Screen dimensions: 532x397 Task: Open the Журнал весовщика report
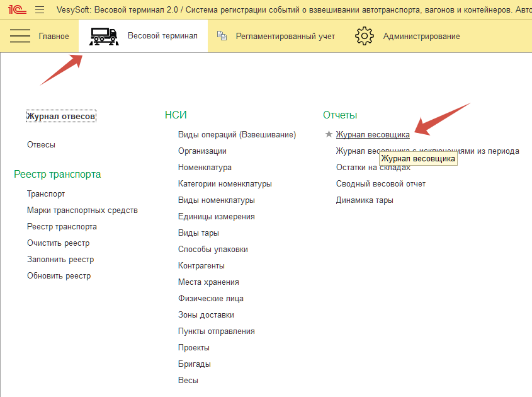(x=373, y=134)
